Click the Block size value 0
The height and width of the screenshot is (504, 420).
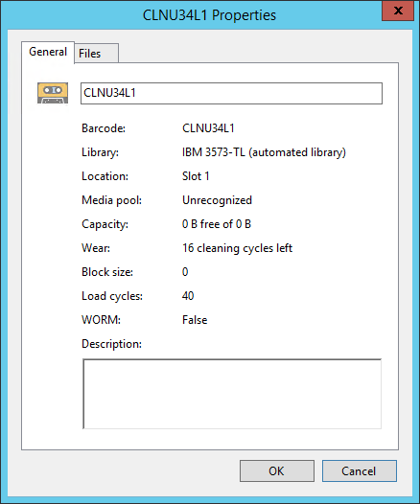click(185, 272)
